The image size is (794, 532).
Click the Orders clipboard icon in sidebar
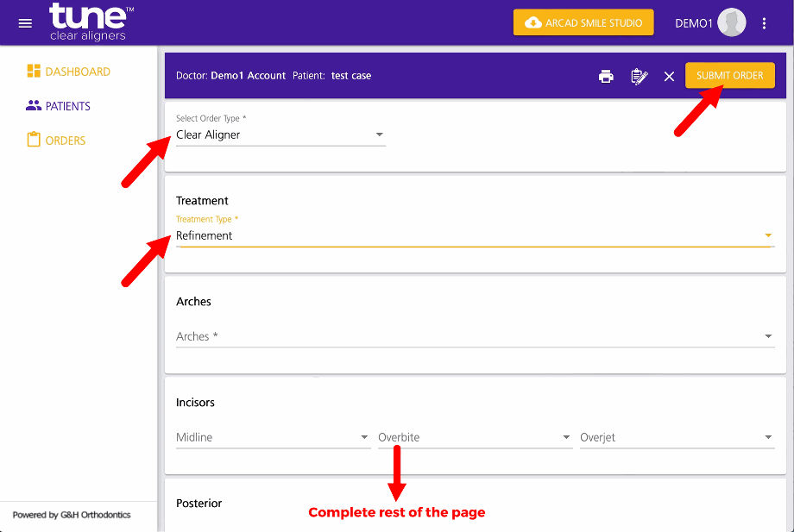pos(34,140)
